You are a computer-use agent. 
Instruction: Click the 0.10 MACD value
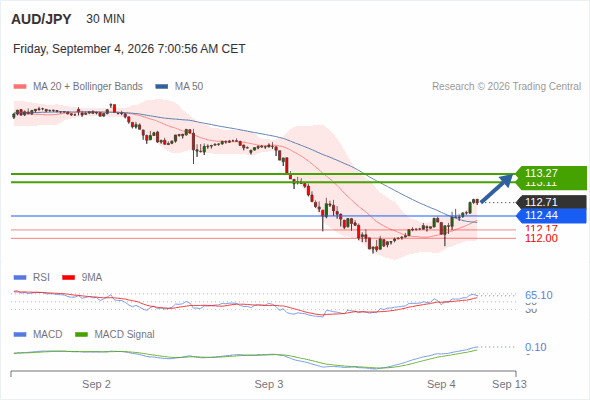(536, 347)
